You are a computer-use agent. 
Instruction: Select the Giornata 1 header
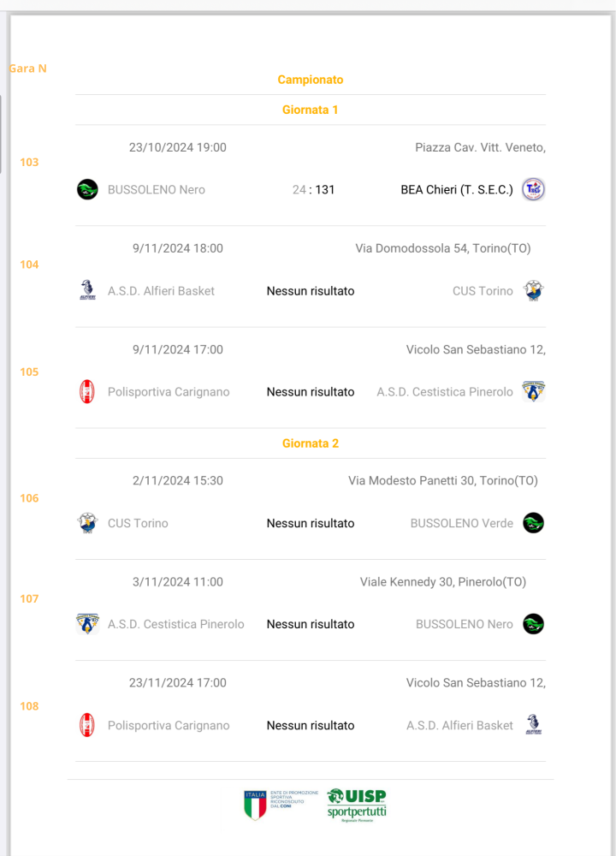311,110
